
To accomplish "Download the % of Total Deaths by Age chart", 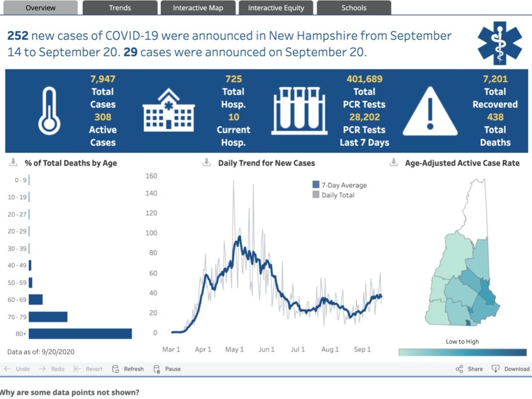I will (x=14, y=163).
